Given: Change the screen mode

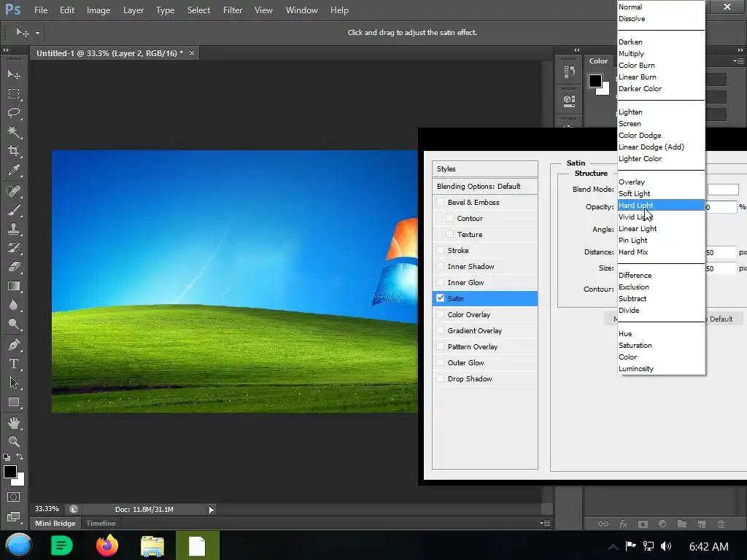Looking at the screenshot, I should tap(13, 517).
